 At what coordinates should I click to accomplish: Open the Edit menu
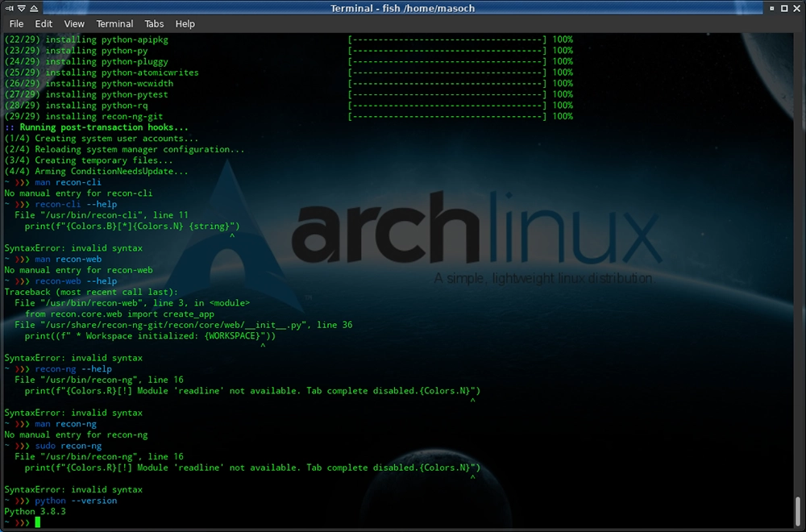coord(44,23)
